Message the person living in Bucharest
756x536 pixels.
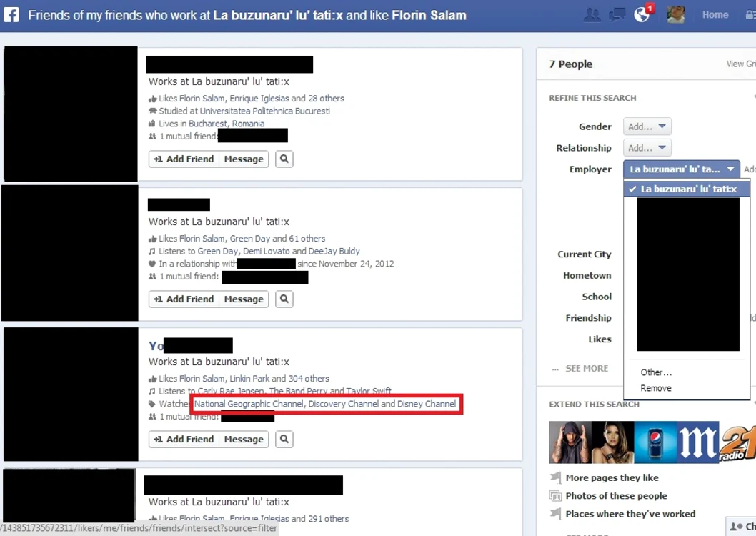[x=244, y=159]
